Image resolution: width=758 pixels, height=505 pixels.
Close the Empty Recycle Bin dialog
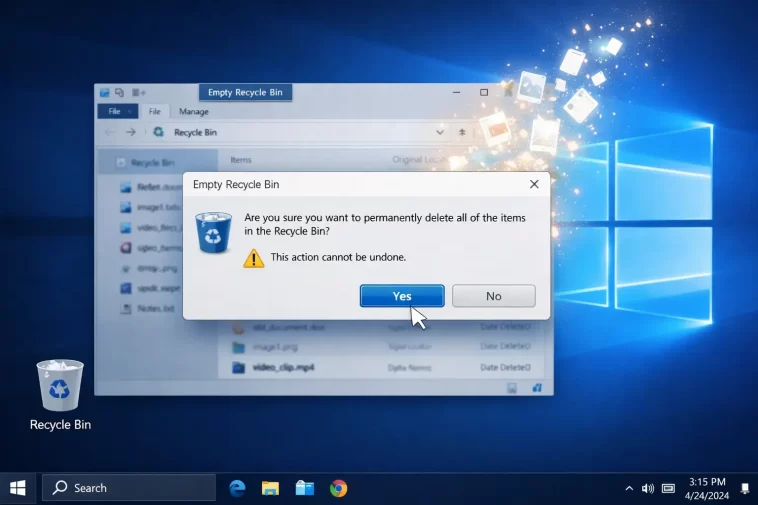pyautogui.click(x=534, y=184)
